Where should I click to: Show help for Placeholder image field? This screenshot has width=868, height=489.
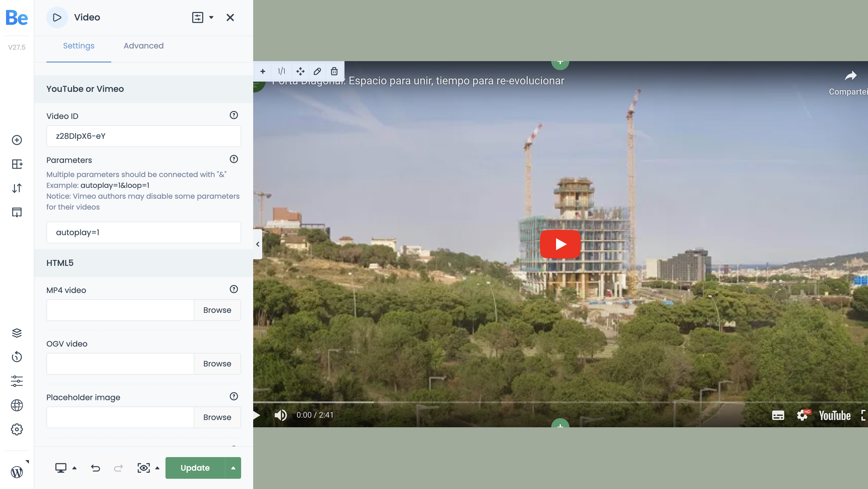click(x=234, y=396)
